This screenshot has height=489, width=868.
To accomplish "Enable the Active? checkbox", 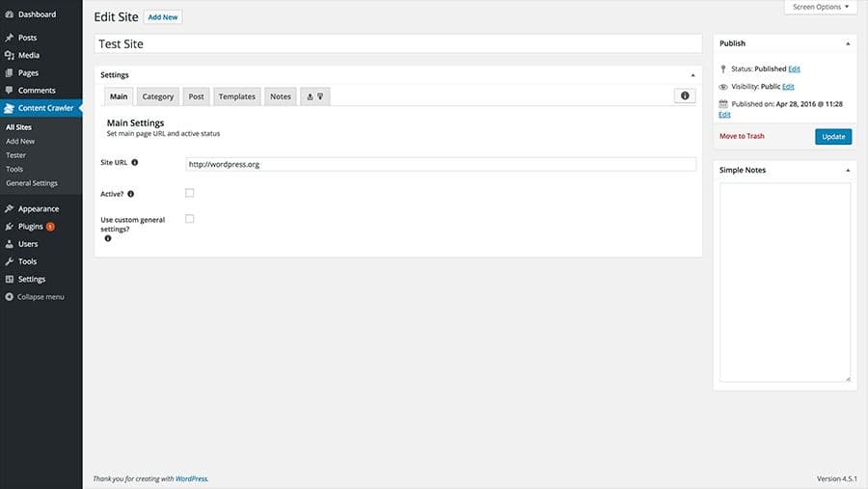I will pos(189,193).
